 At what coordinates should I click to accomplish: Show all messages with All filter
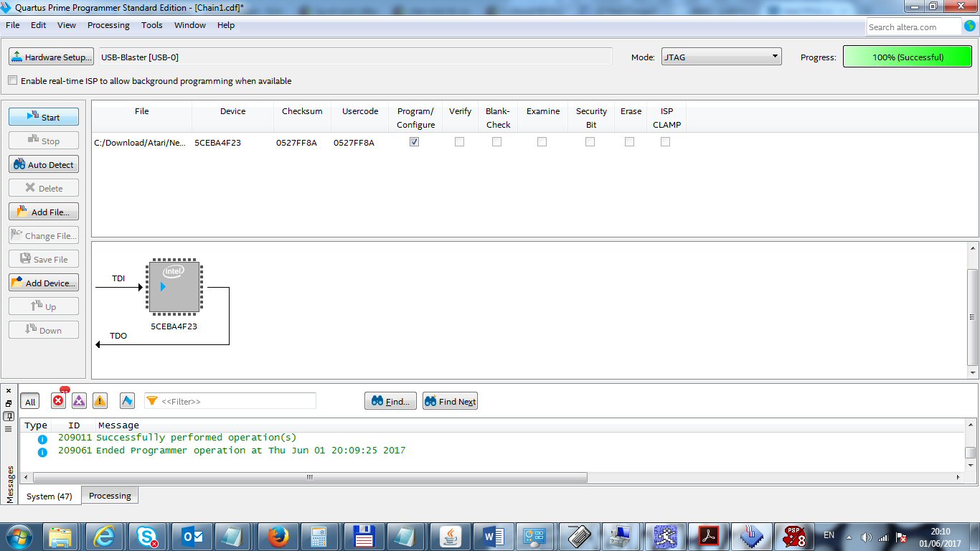click(x=30, y=402)
